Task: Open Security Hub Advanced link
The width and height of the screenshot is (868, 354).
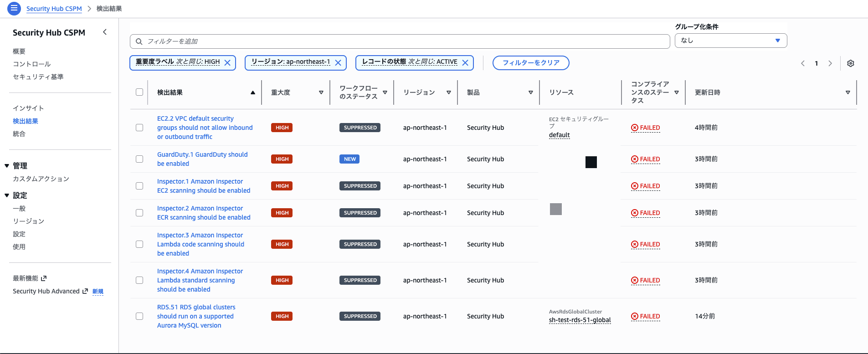Action: point(46,291)
